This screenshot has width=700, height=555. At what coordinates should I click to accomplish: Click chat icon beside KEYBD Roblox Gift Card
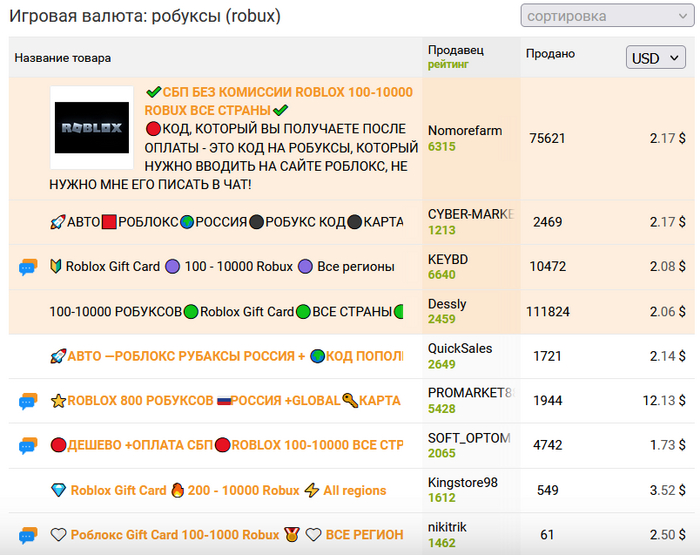[x=28, y=267]
